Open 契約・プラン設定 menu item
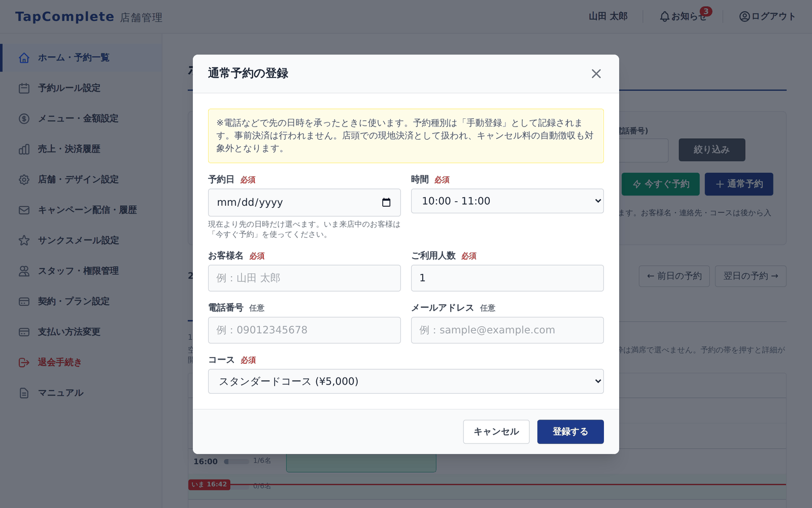 81,302
